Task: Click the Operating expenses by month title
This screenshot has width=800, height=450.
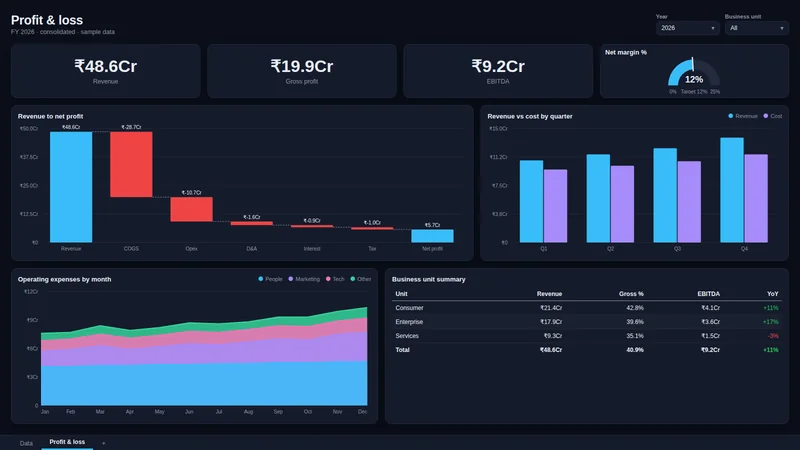Action: coord(64,279)
